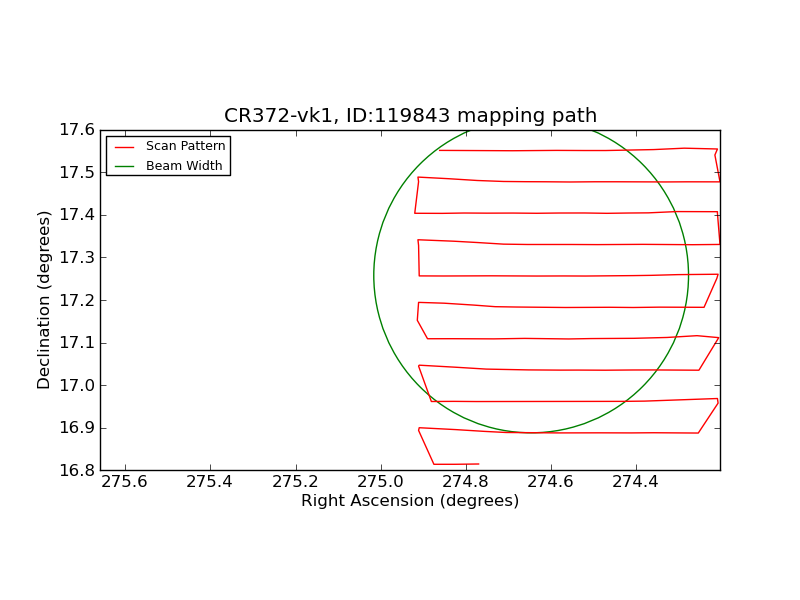This screenshot has width=800, height=600.
Task: Click the plot title 'CR372-vk1, ID:119843 mapping path'
Action: tap(410, 115)
